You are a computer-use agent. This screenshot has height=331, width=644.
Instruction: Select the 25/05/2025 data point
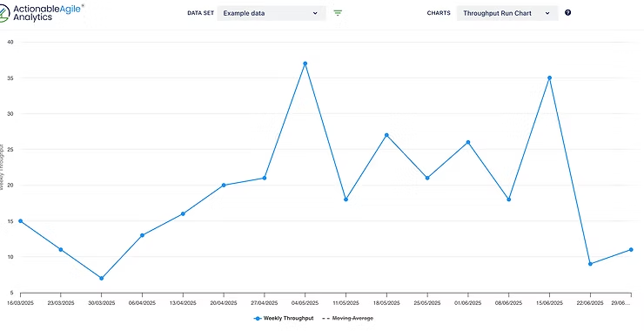coord(427,178)
